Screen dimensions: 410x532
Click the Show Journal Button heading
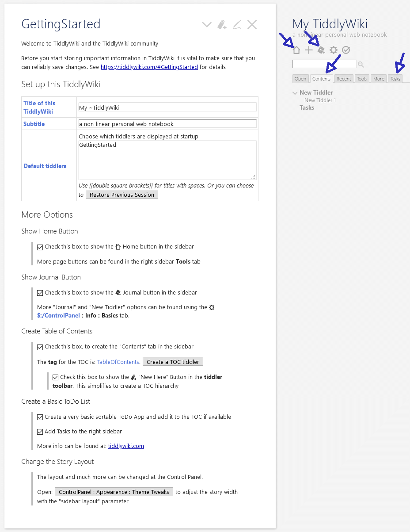[x=51, y=277]
